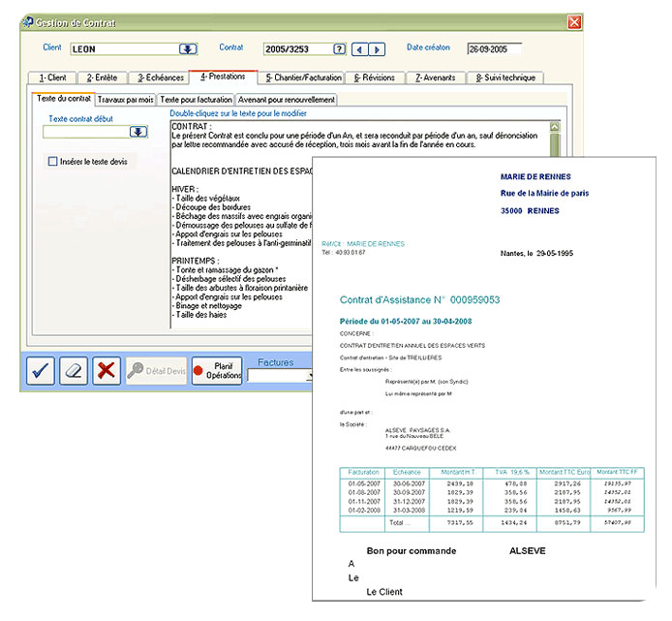Viewport: 672px width, 621px height.
Task: Click the Date création field
Action: point(495,48)
